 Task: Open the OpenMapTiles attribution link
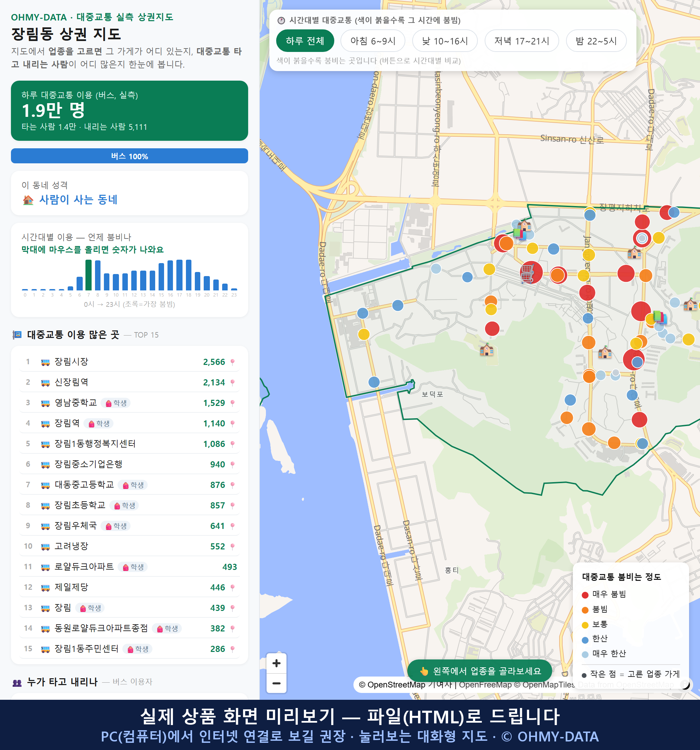[544, 684]
